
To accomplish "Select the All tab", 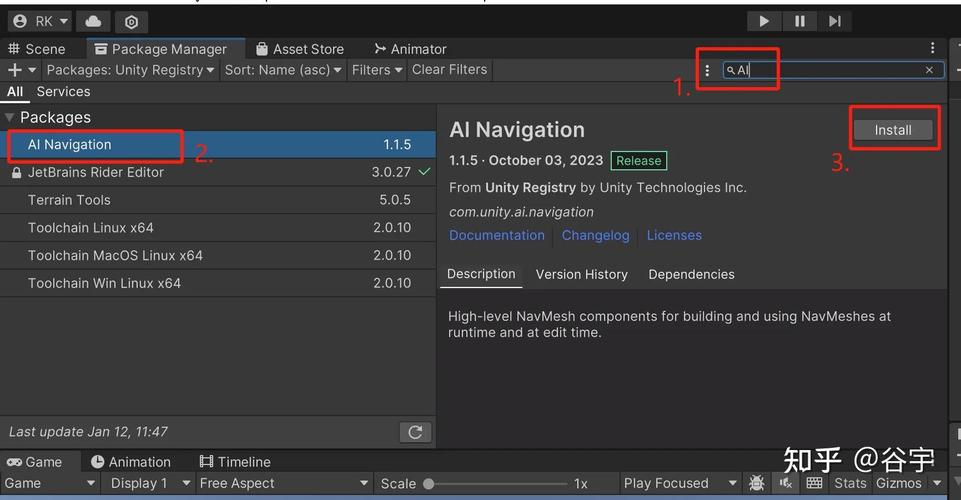I will 15,92.
